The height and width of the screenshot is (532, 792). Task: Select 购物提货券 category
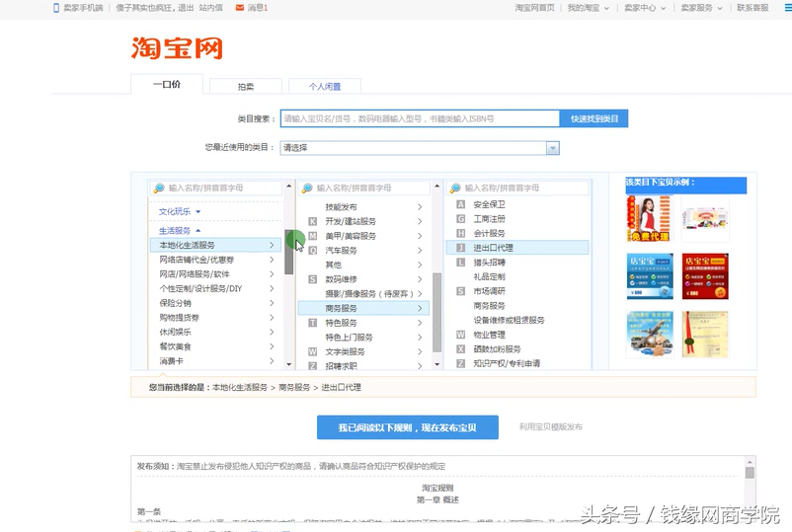click(x=215, y=318)
